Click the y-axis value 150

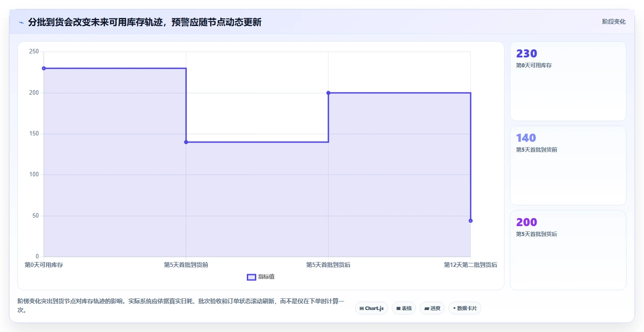click(34, 134)
